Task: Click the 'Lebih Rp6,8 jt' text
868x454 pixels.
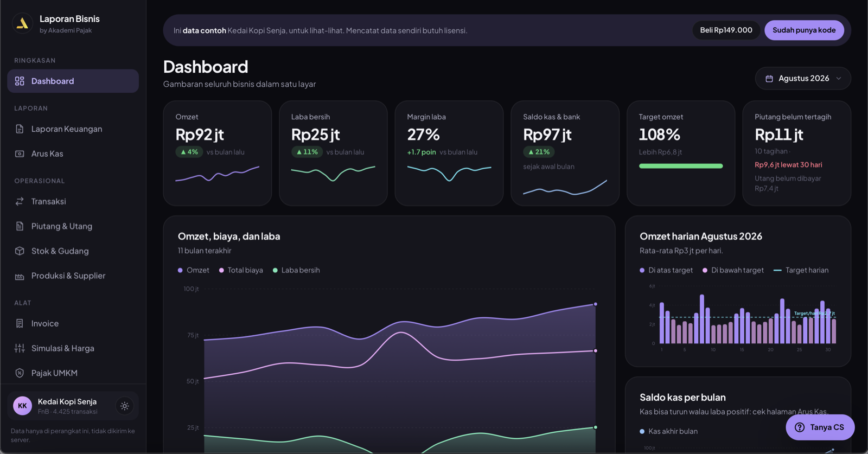Action: pos(660,152)
